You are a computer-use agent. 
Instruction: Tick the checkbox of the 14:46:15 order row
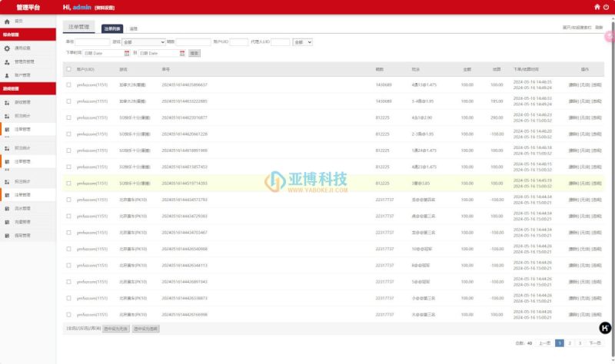[x=68, y=167]
